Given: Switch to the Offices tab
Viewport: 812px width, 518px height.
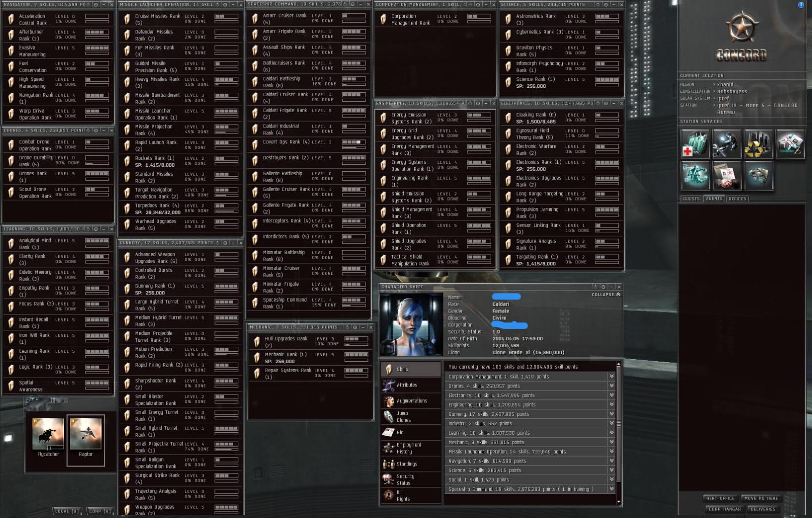Looking at the screenshot, I should click(x=738, y=199).
